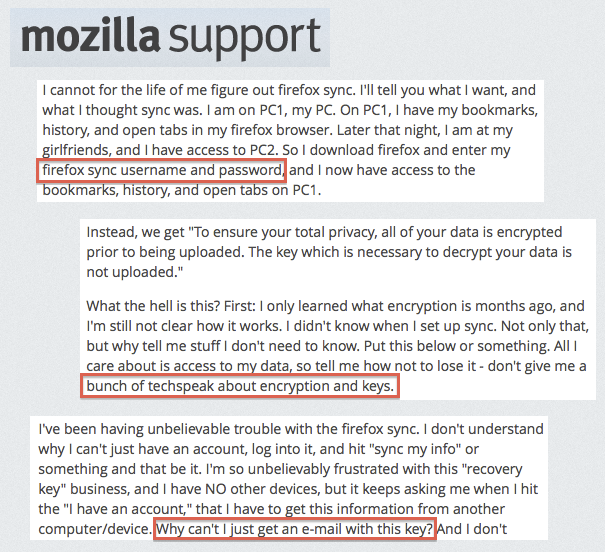Click the phrase "recovery key" in third quote
The image size is (605, 552).
click(x=280, y=479)
